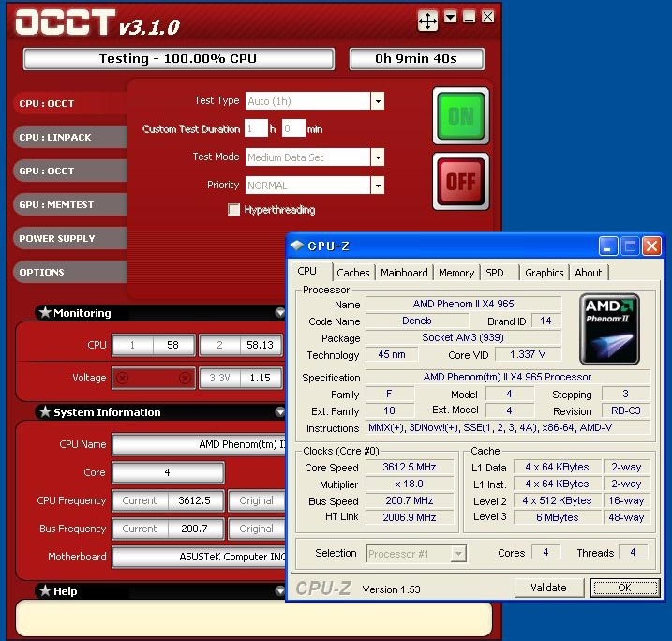Click the OK button in CPU-Z

(x=625, y=588)
